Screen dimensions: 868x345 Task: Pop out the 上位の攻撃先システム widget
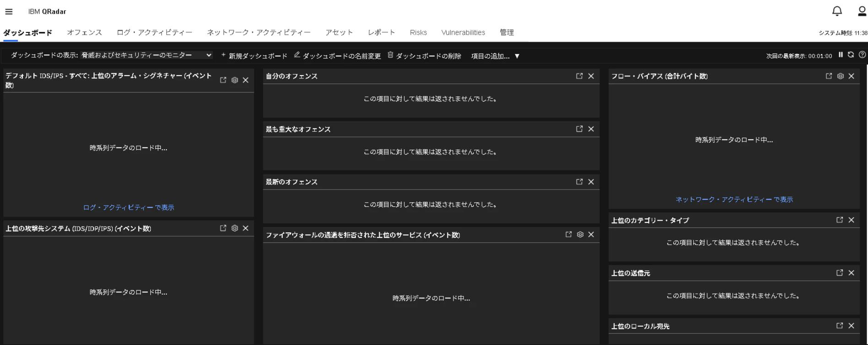tap(223, 228)
